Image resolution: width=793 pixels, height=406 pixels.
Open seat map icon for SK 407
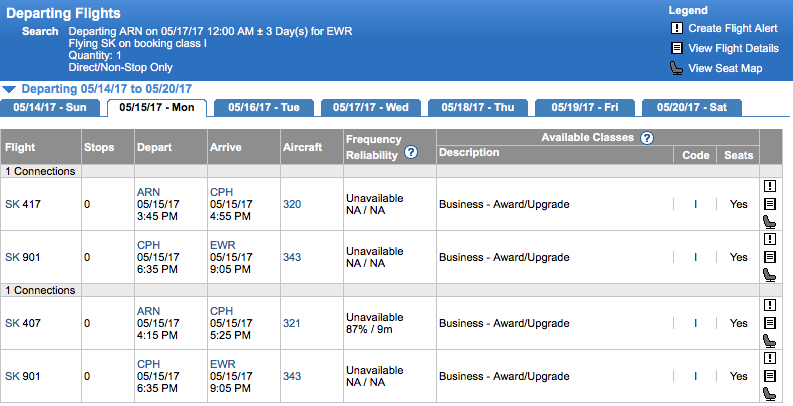(x=770, y=341)
